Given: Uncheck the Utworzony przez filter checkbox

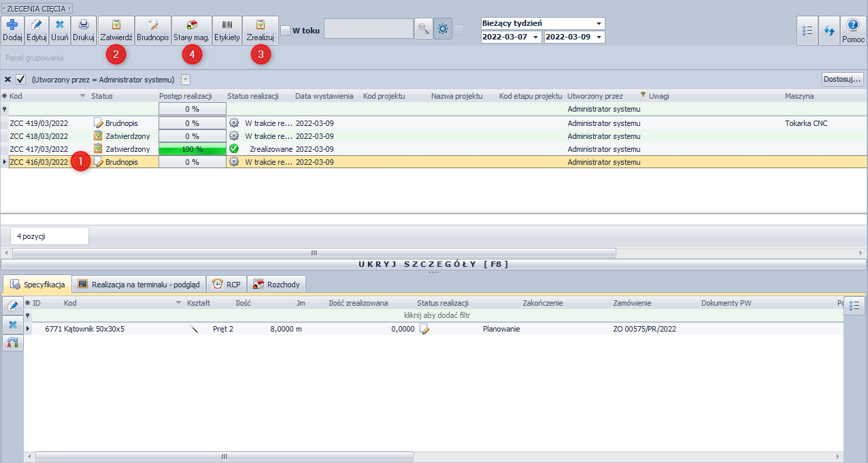Looking at the screenshot, I should (x=21, y=79).
